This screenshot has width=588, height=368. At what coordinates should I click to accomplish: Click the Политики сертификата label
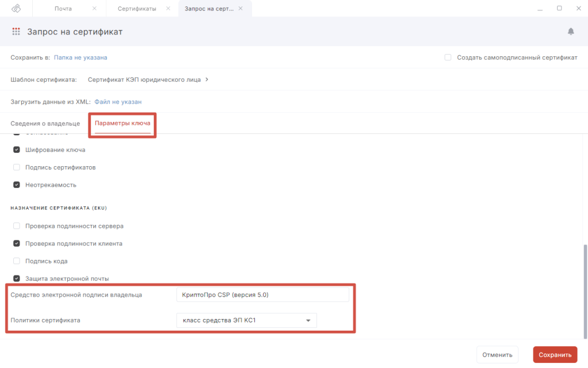pos(45,320)
